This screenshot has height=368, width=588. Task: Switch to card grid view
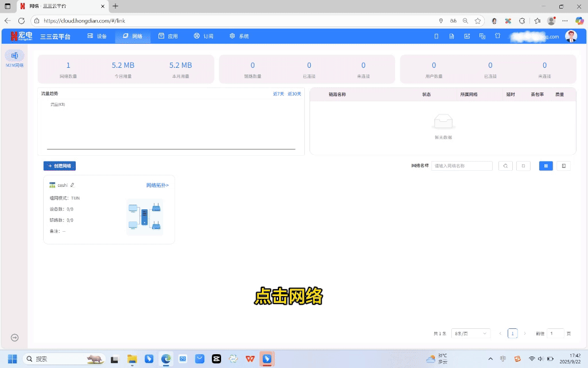point(546,166)
